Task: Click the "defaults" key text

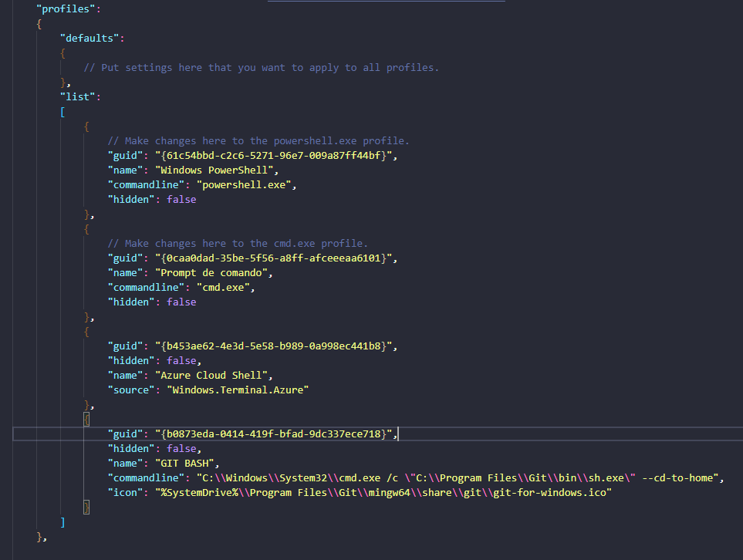Action: pos(89,39)
